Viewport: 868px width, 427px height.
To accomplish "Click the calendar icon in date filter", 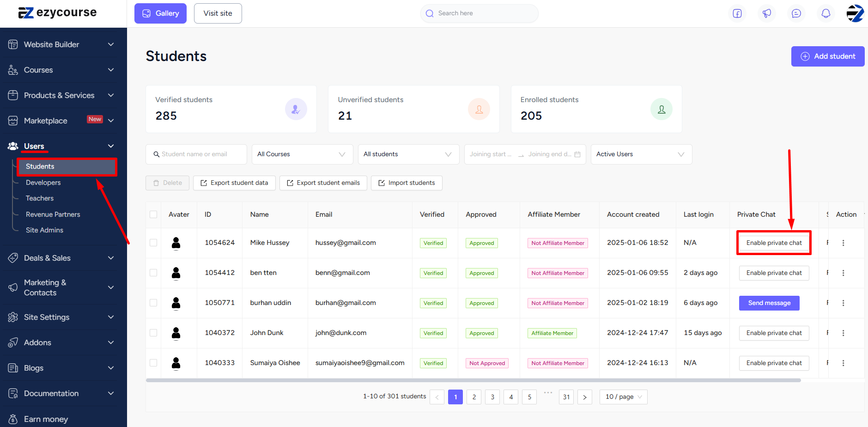I will pyautogui.click(x=577, y=154).
